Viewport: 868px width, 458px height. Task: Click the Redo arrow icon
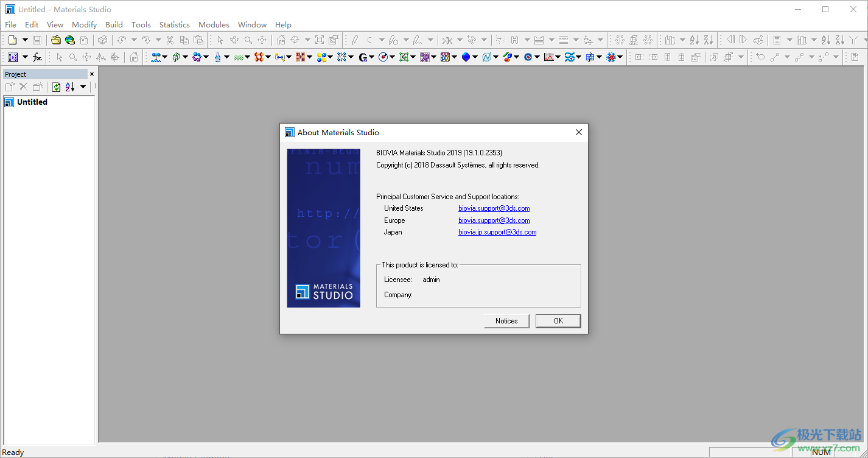(146, 40)
